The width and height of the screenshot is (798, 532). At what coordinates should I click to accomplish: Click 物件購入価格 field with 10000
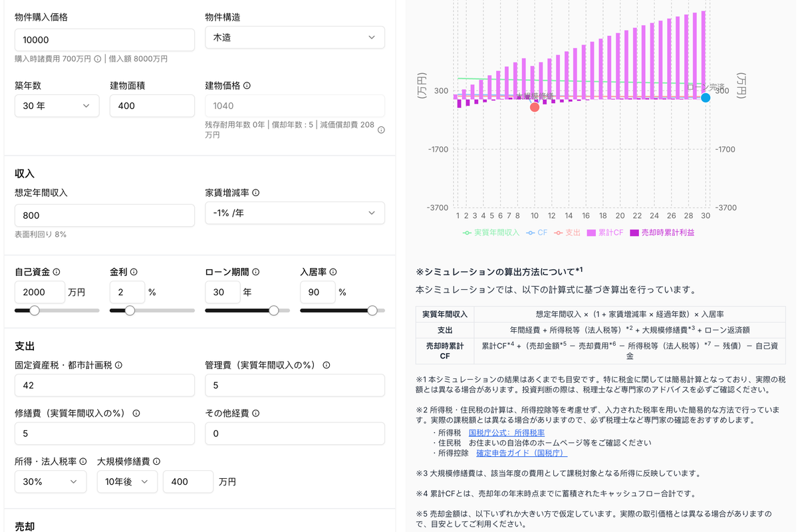coord(104,40)
